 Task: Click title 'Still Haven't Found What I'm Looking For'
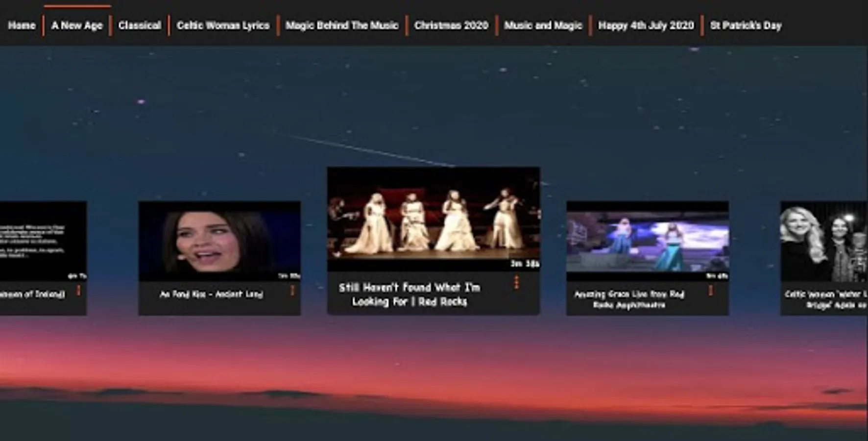[x=410, y=294]
